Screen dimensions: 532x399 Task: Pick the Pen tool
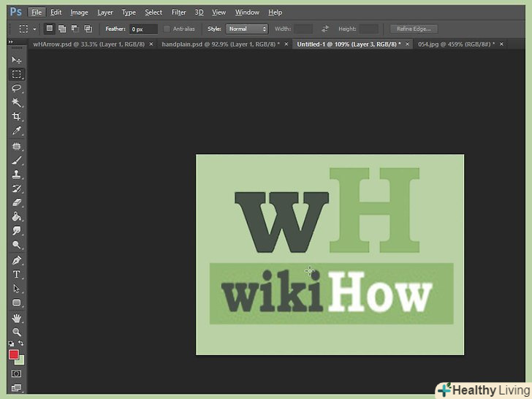pos(16,260)
